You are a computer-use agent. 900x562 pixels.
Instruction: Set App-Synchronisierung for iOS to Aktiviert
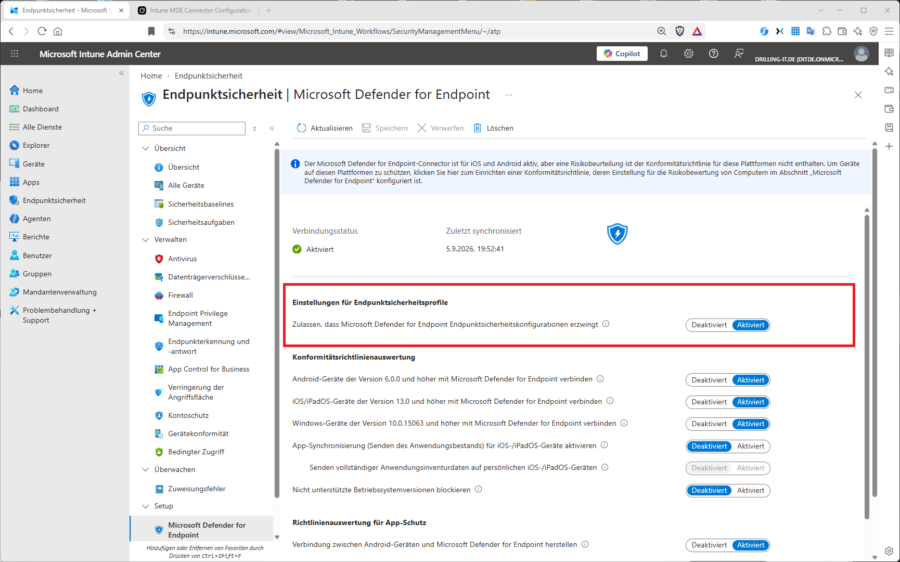[x=750, y=446]
